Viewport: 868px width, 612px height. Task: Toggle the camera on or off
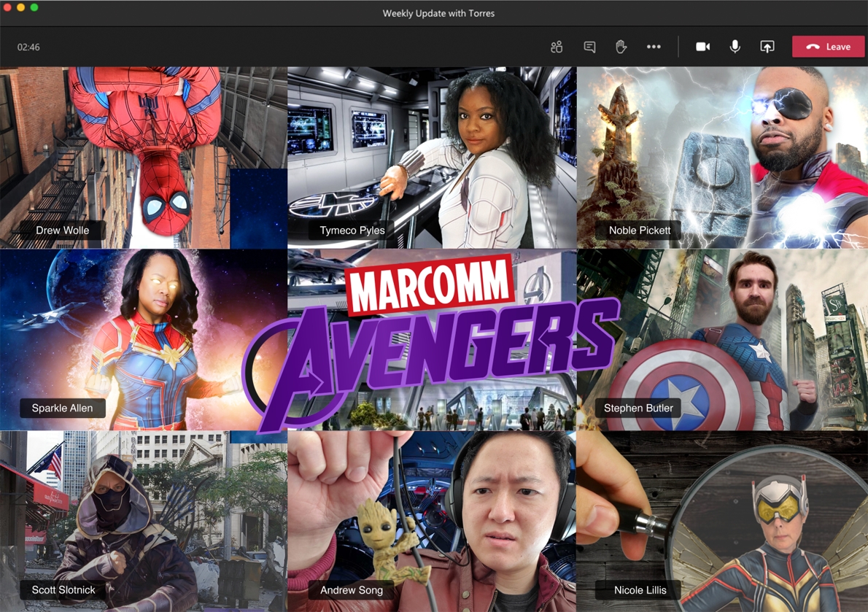(x=702, y=47)
